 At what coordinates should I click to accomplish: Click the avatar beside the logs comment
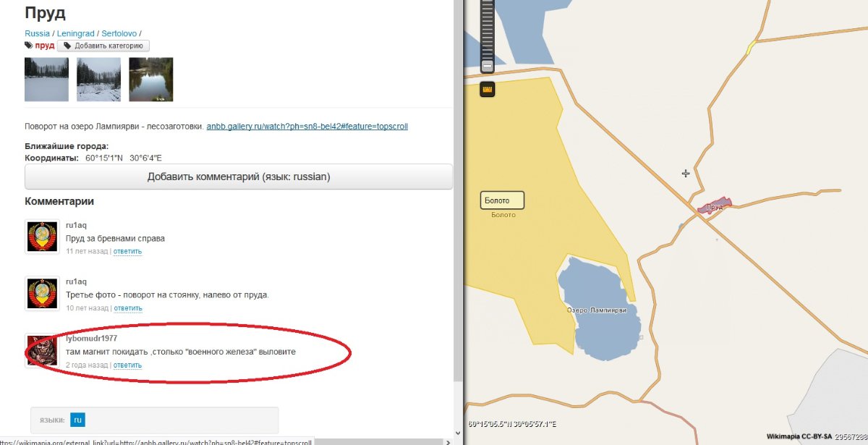pos(42,237)
